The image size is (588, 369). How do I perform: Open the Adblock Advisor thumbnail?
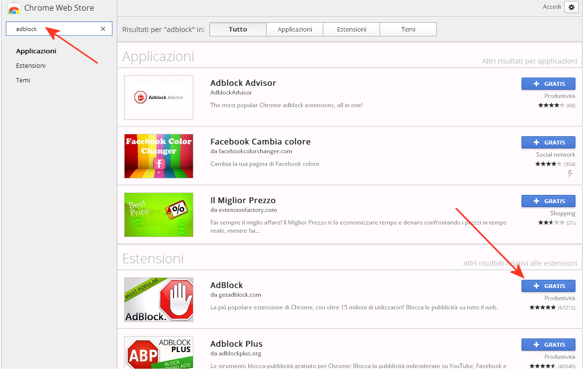[159, 97]
